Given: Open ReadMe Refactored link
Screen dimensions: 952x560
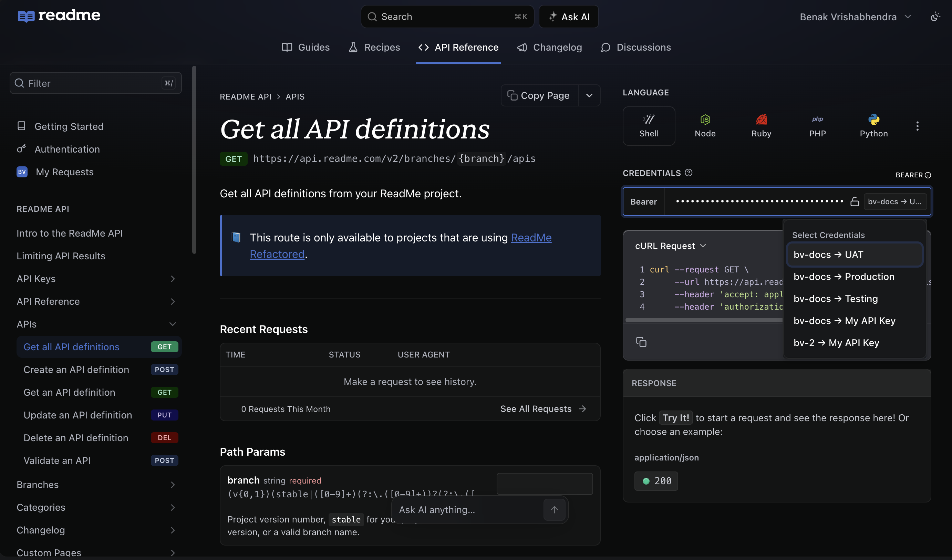Looking at the screenshot, I should pos(401,246).
